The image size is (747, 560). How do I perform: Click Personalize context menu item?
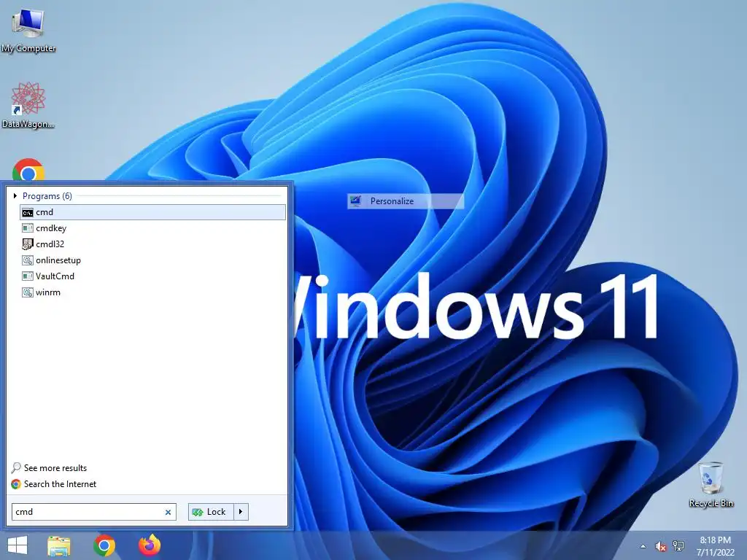(x=406, y=201)
